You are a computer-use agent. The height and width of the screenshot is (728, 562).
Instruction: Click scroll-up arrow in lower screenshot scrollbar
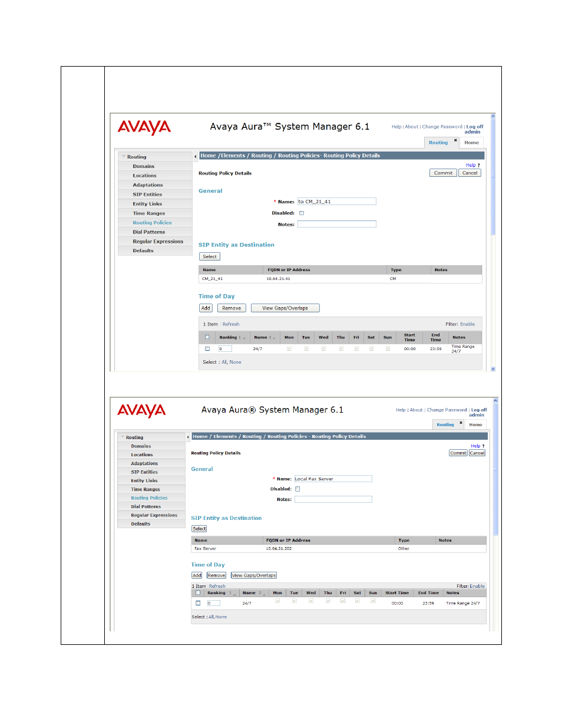pyautogui.click(x=495, y=400)
